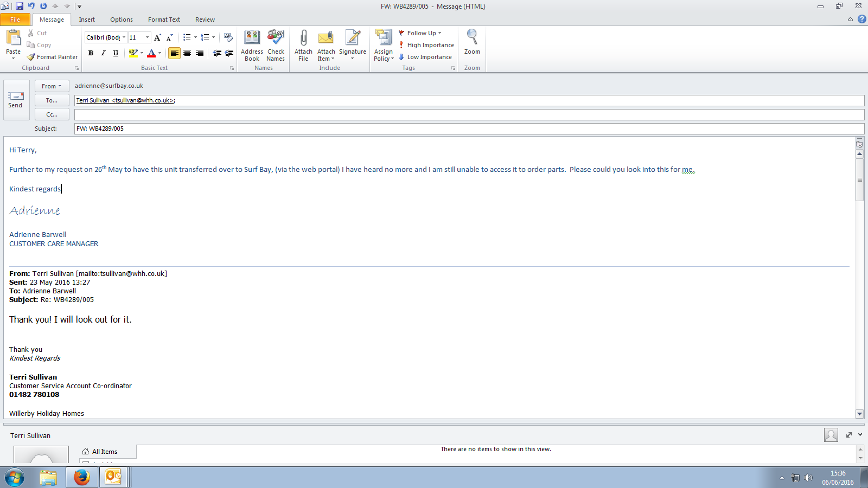868x488 pixels.
Task: Click the Format Painter tool
Action: pyautogui.click(x=53, y=57)
